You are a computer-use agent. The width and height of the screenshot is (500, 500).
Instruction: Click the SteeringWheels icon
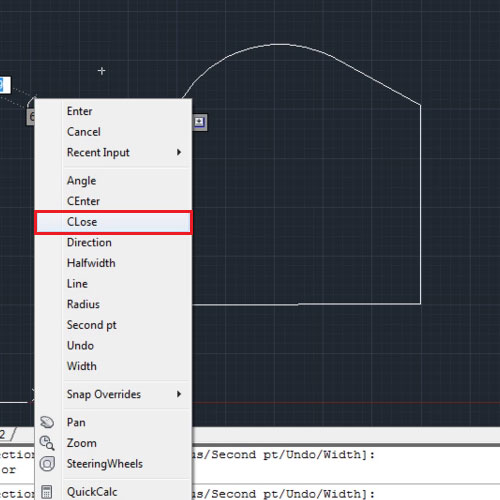pos(47,464)
